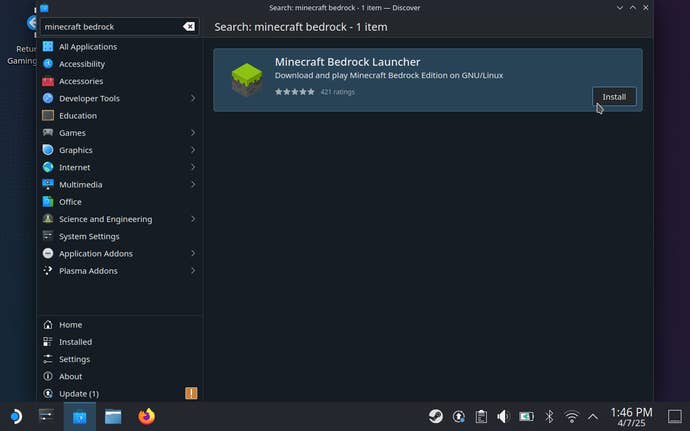Expand the Application Addons chevron
Screen dimensions: 690x431
pos(193,253)
